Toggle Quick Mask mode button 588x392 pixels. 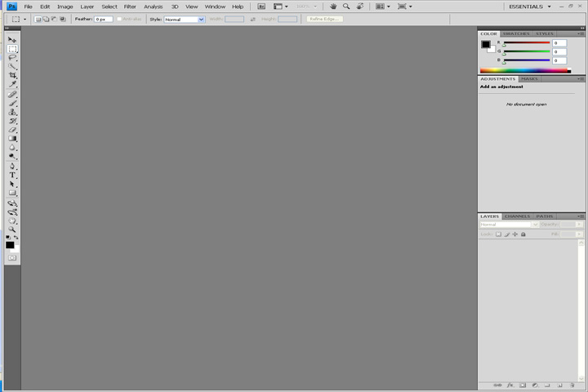coord(12,258)
